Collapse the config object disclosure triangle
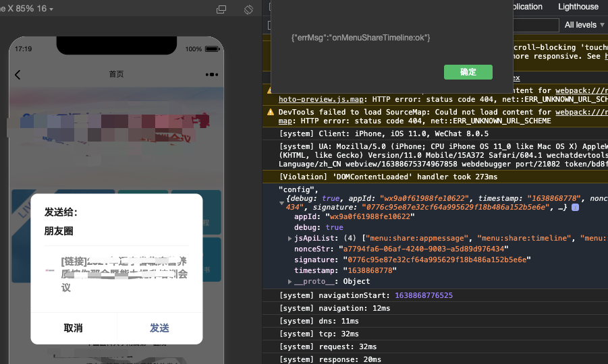 pyautogui.click(x=282, y=203)
